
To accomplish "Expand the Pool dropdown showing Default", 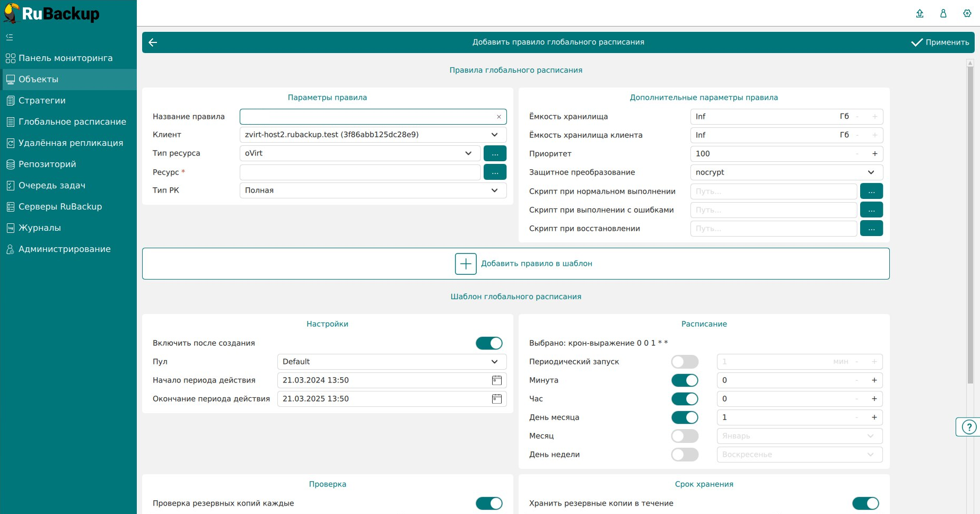I will coord(494,362).
